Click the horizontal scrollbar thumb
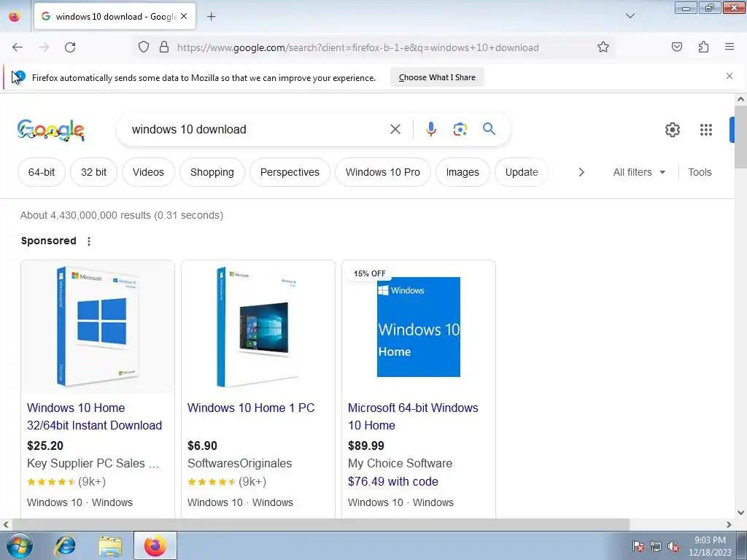747x560 pixels. (321, 524)
